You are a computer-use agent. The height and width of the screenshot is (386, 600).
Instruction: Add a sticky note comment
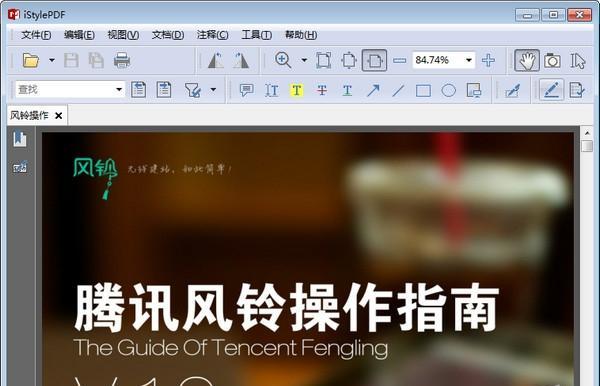tap(246, 90)
